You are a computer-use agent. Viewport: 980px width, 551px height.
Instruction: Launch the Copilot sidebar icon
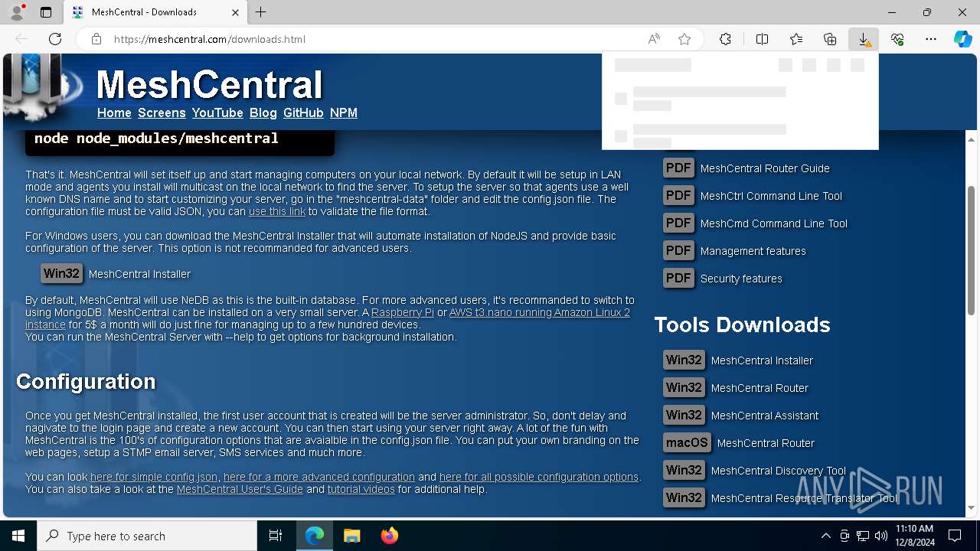point(963,39)
